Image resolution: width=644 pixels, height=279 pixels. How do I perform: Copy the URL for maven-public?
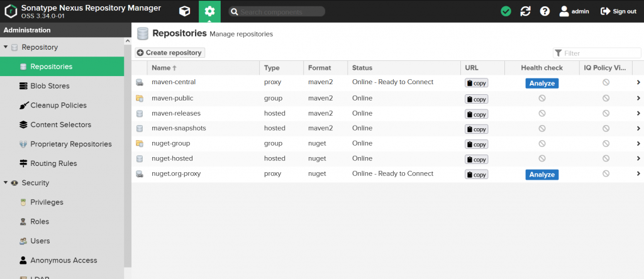[x=477, y=99]
